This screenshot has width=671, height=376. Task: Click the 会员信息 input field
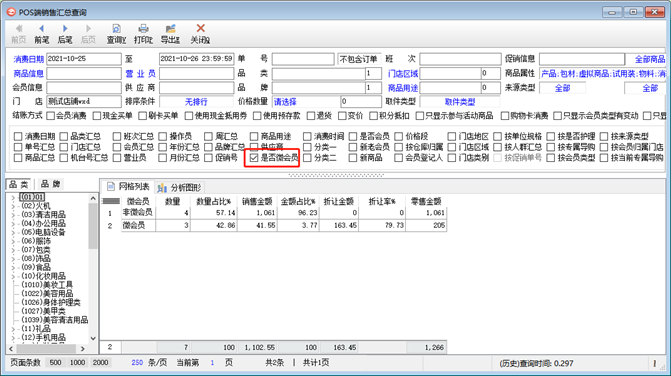tap(84, 88)
